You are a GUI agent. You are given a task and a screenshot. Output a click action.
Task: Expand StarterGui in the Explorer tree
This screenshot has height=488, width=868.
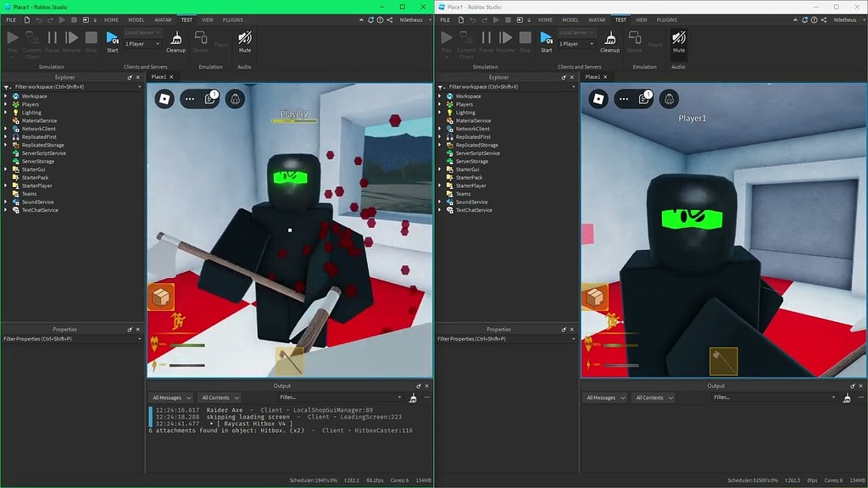pyautogui.click(x=5, y=169)
